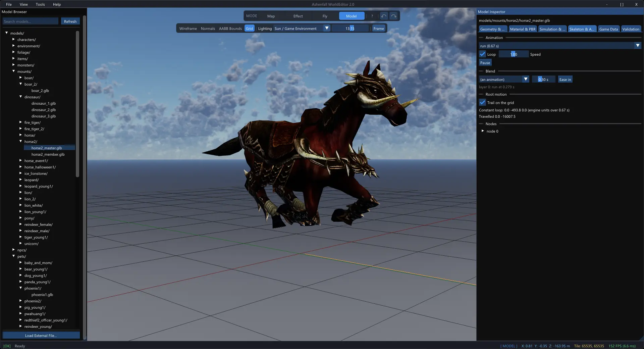Open the Tools menu
The width and height of the screenshot is (644, 349).
tap(40, 4)
